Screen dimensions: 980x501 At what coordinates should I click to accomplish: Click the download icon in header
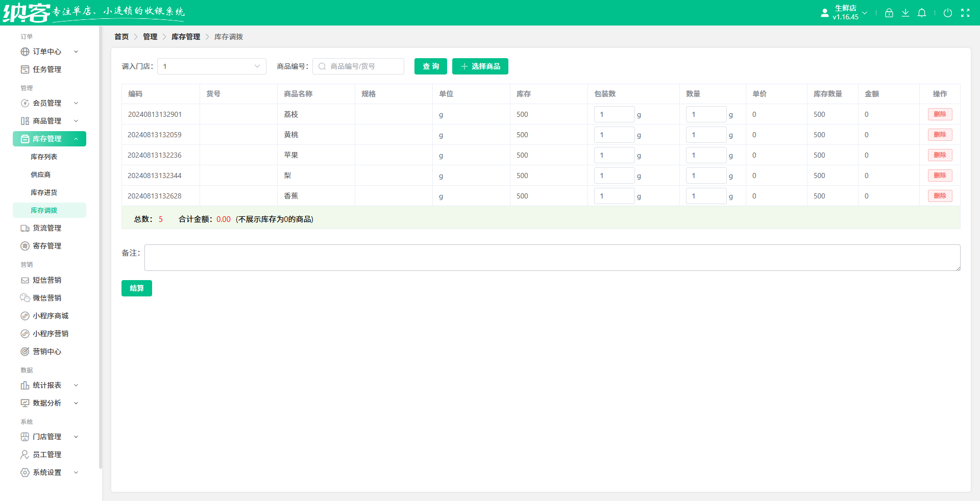pos(905,13)
